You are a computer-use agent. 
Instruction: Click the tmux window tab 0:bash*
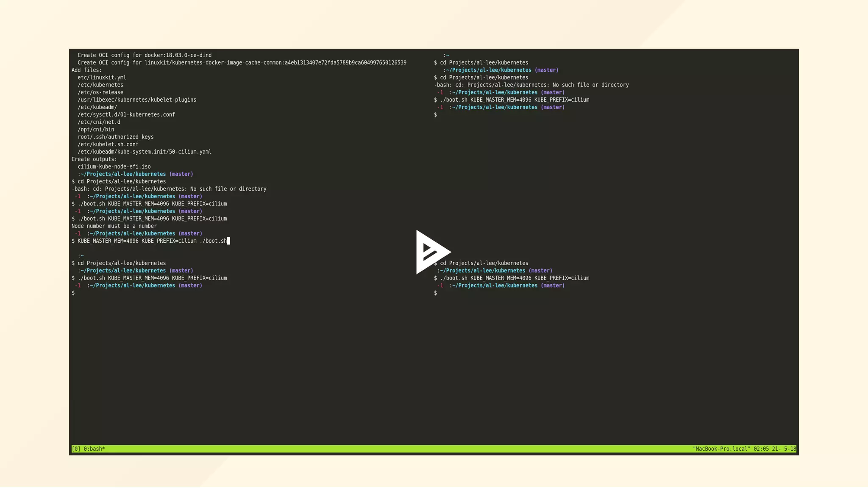[94, 449]
